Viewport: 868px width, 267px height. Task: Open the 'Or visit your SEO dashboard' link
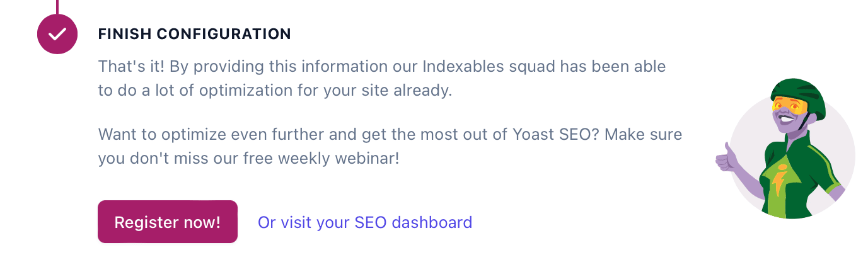(x=365, y=222)
